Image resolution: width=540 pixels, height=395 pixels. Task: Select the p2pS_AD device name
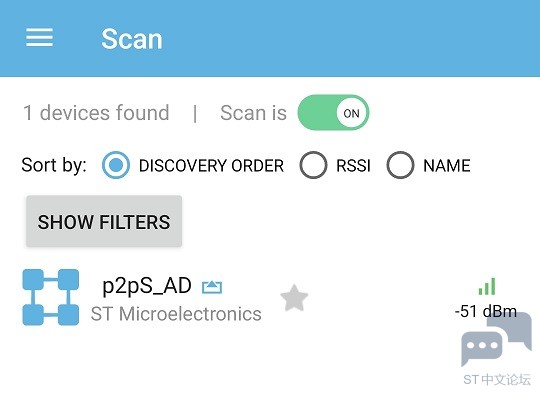coord(147,287)
